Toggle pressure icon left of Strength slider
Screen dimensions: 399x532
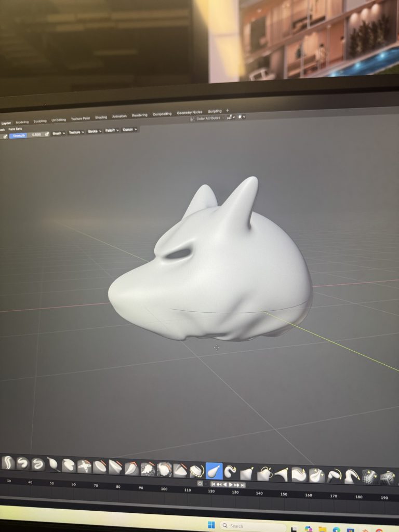(x=5, y=137)
